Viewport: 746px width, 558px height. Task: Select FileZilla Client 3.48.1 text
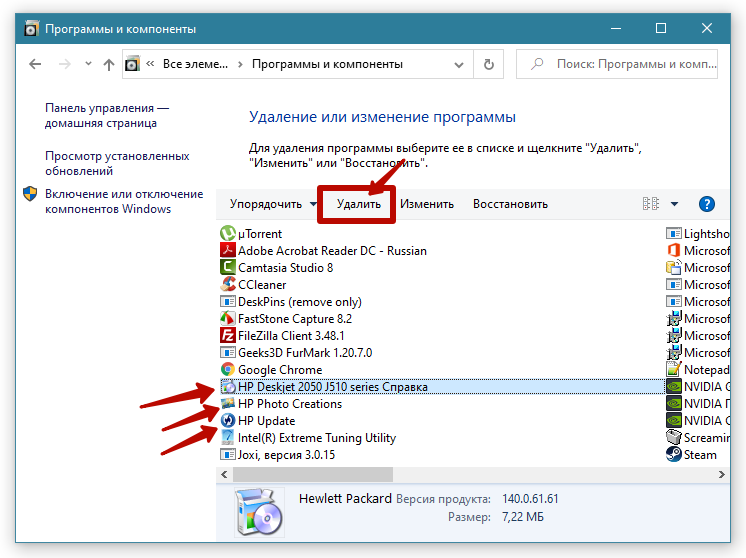[x=291, y=336]
